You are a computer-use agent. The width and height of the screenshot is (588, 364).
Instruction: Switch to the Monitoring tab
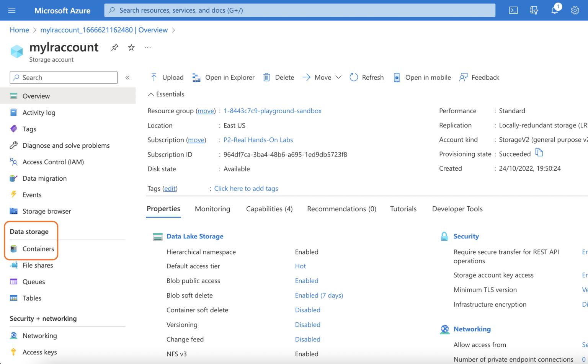[212, 209]
